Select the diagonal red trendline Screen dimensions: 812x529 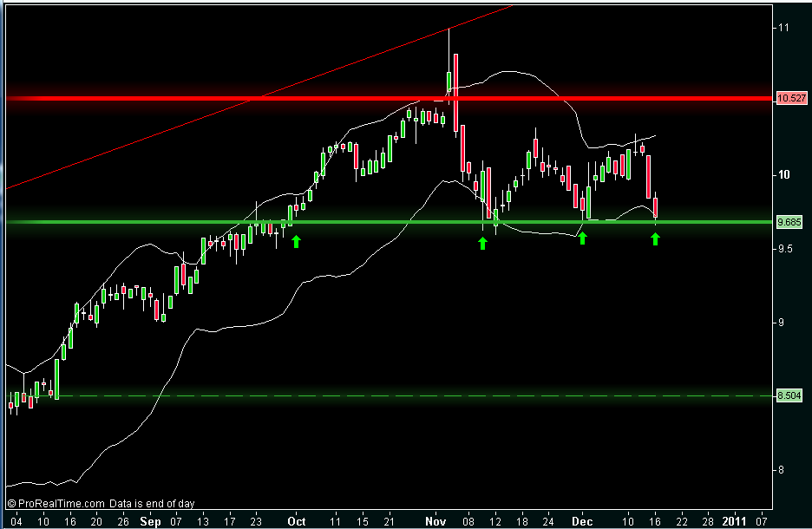(x=259, y=98)
